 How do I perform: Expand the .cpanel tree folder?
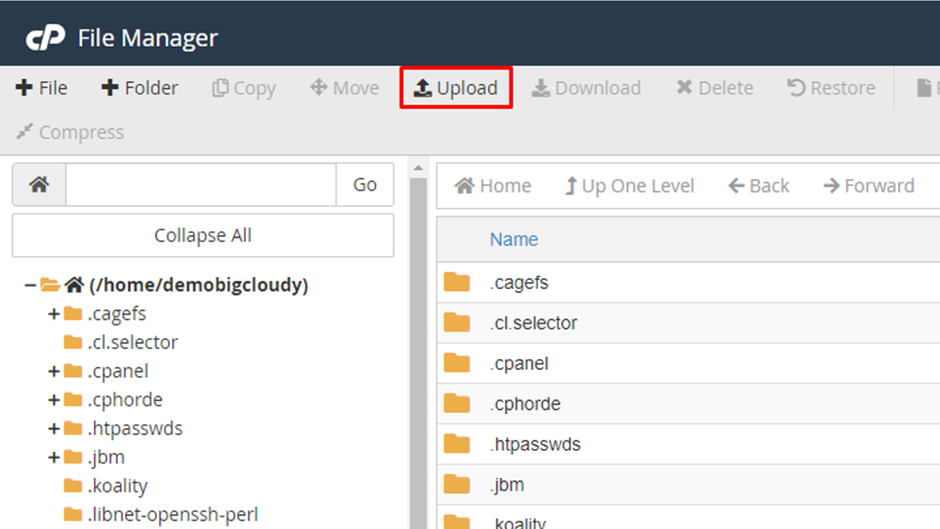tap(54, 371)
